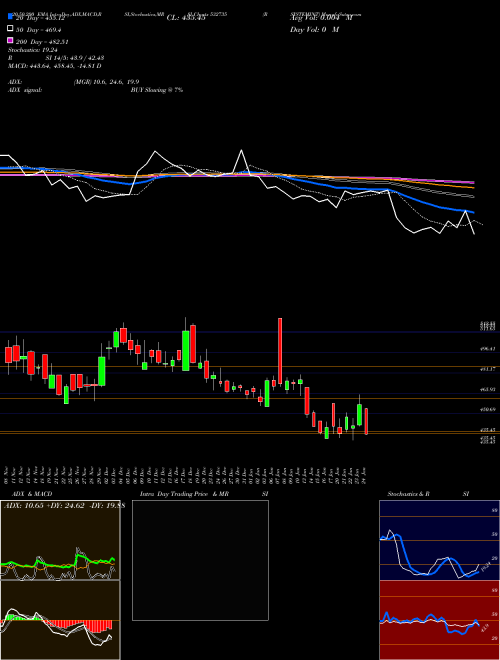The height and width of the screenshot is (660, 500).
Task: Click the magenta 200 Day legend swatch
Action: point(11,40)
